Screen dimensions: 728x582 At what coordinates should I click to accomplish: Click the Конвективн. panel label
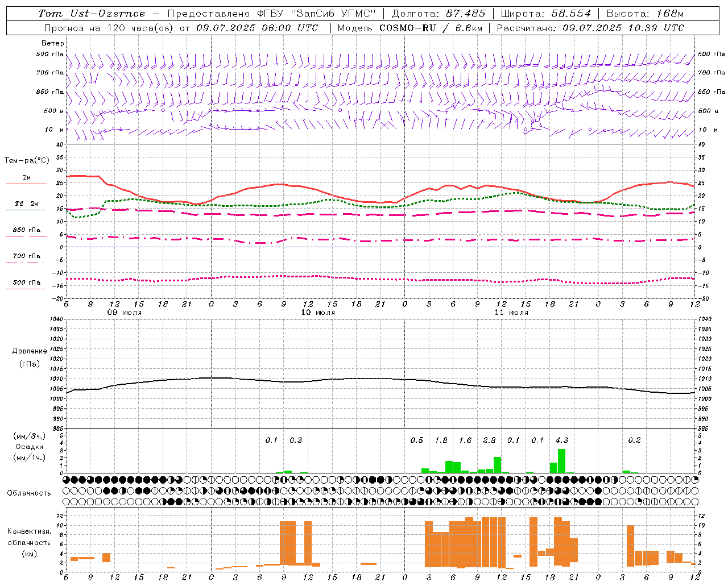pos(29,531)
